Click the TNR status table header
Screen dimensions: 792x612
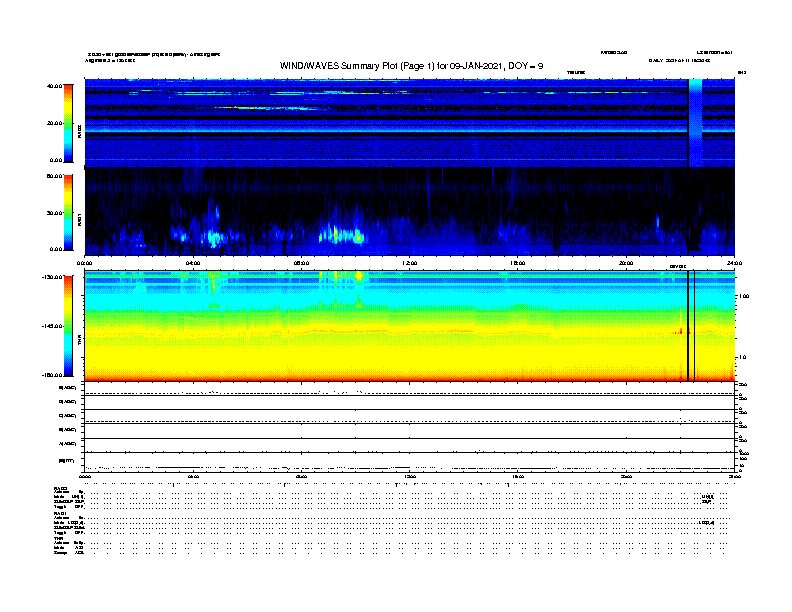58,538
